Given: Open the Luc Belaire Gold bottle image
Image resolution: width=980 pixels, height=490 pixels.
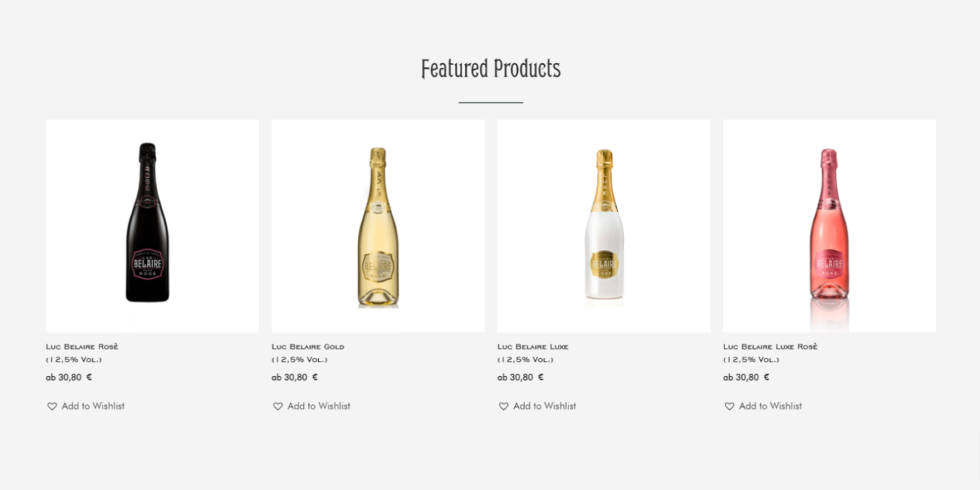Looking at the screenshot, I should coord(378,226).
